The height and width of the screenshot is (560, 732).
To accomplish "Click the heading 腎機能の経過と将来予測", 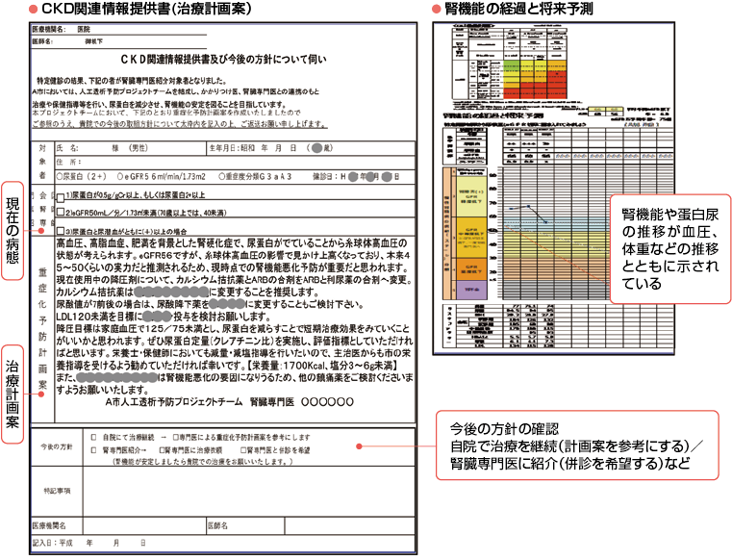I will [518, 9].
